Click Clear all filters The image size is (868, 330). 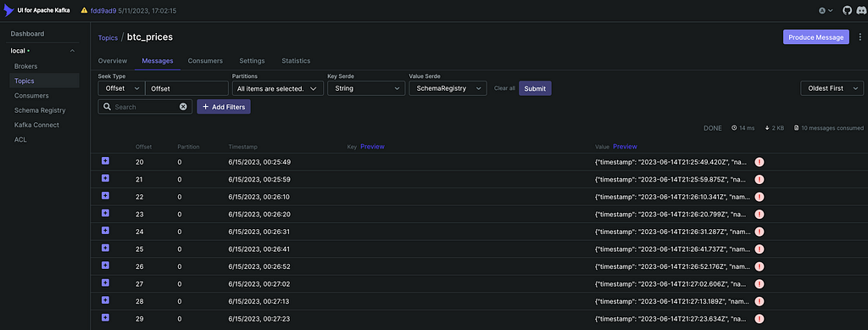coord(504,88)
